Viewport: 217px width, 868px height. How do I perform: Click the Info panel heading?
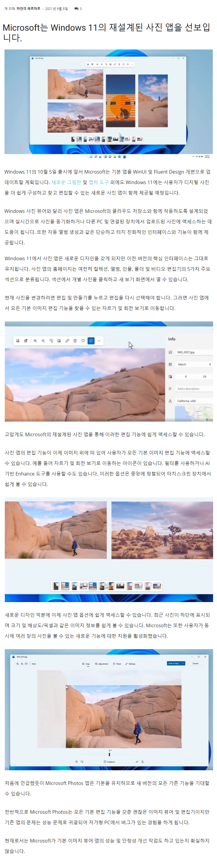point(172,339)
